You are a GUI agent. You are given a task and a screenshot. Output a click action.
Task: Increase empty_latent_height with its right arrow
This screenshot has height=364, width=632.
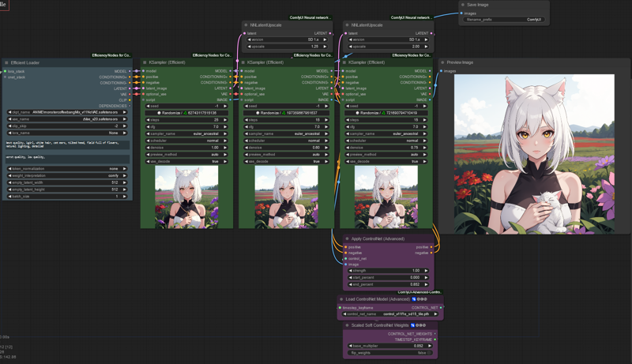tap(125, 190)
